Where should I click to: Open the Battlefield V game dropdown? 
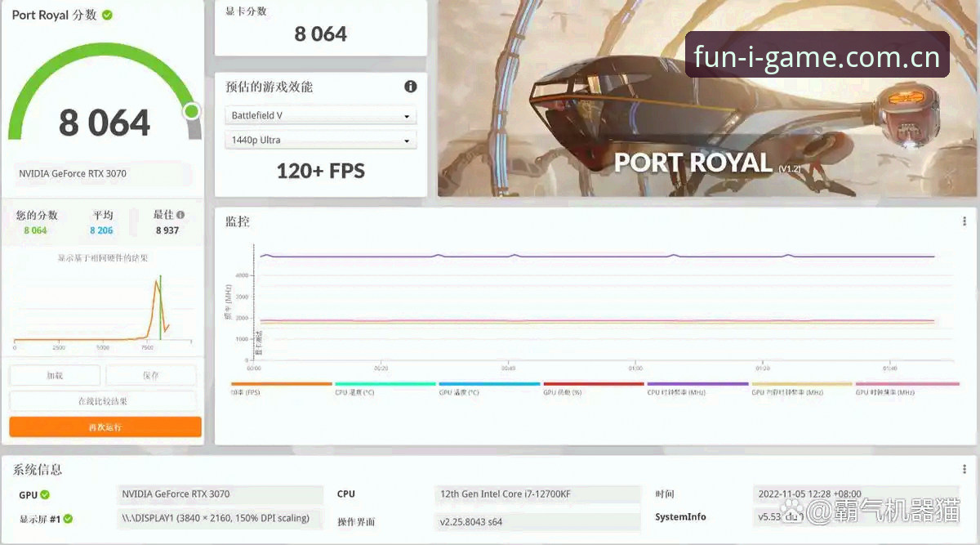pyautogui.click(x=321, y=116)
